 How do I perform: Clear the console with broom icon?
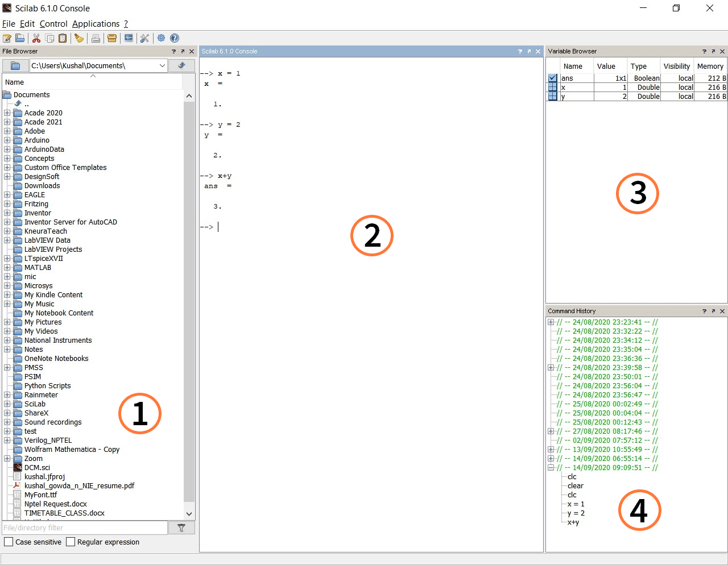click(79, 38)
